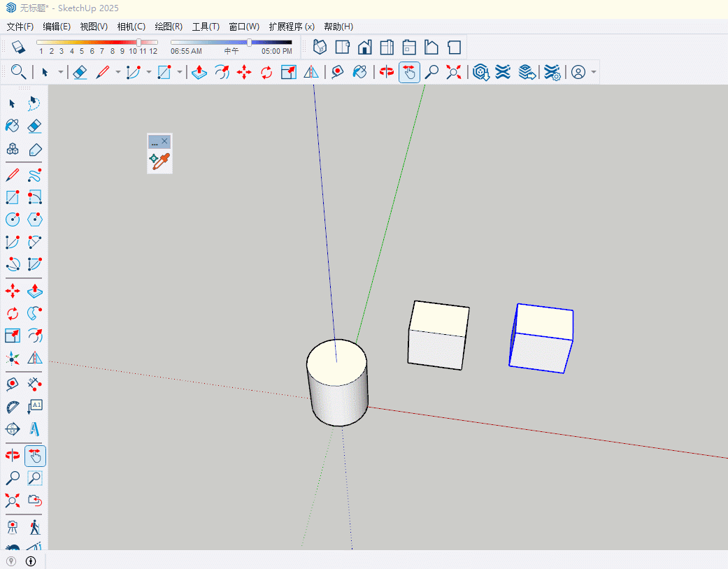Pick the Polygon drawing tool
This screenshot has height=569, width=728.
pyautogui.click(x=34, y=219)
